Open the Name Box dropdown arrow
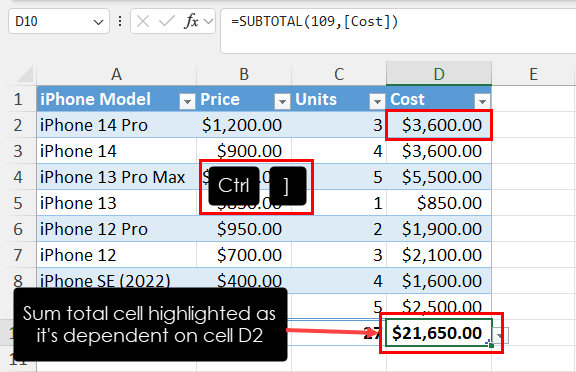 tap(98, 22)
